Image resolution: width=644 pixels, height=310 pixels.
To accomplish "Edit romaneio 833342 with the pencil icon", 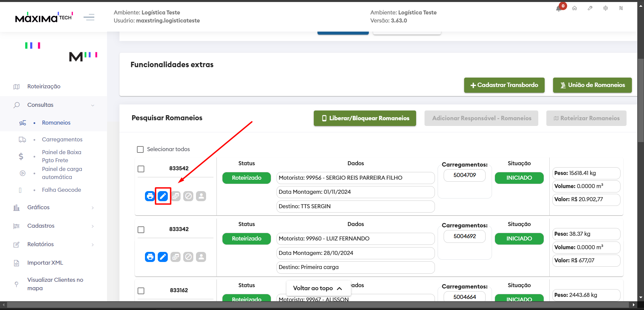I will pos(163,257).
